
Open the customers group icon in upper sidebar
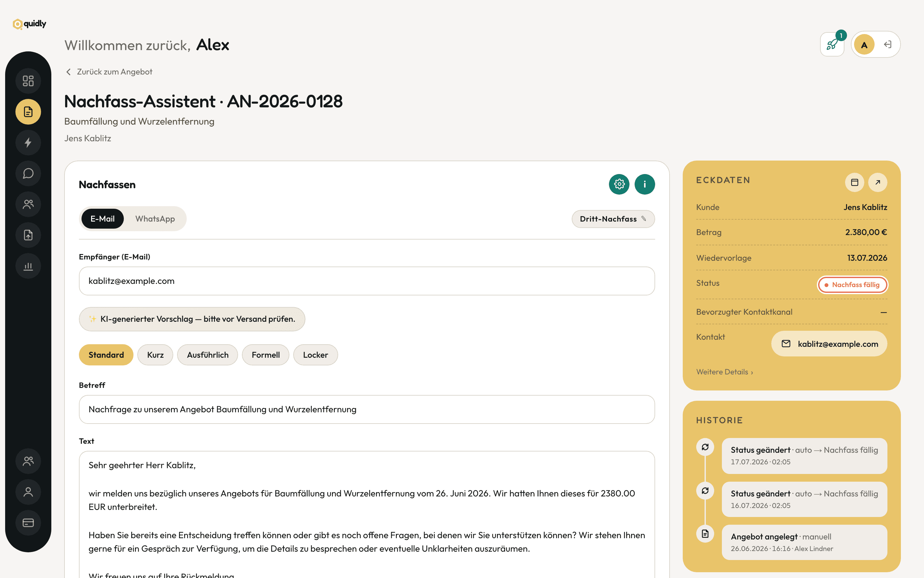(28, 204)
